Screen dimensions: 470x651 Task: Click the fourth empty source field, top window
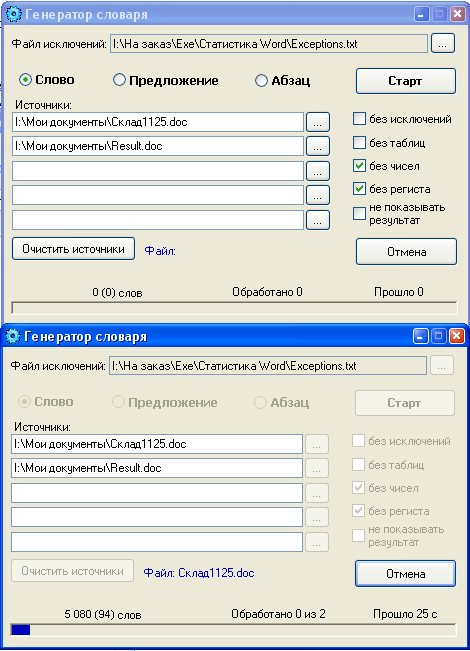pyautogui.click(x=158, y=195)
